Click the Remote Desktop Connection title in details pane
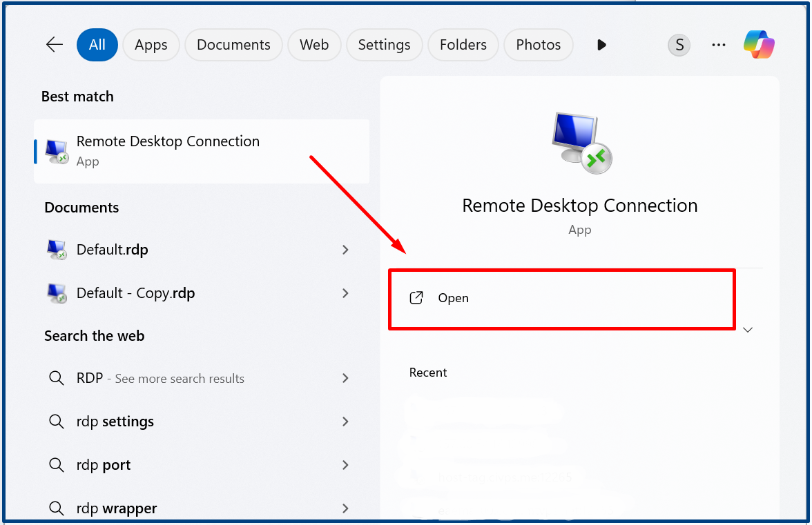The image size is (812, 525). pos(580,206)
